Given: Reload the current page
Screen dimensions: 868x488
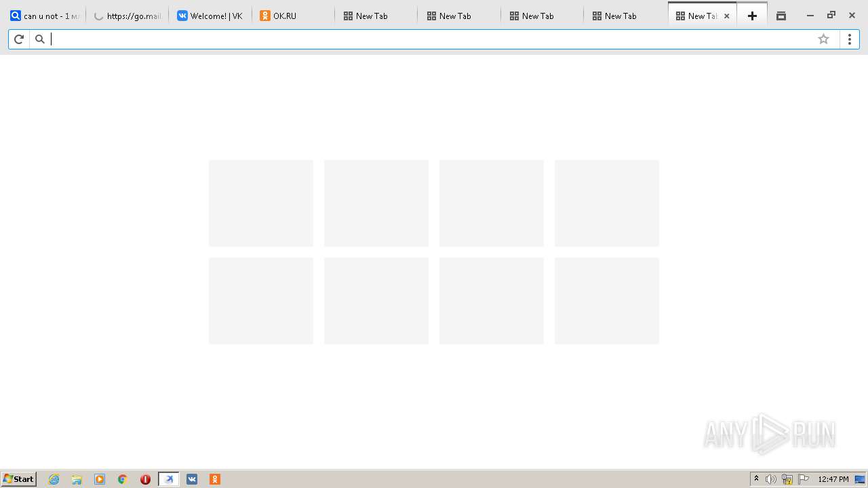Looking at the screenshot, I should (19, 39).
